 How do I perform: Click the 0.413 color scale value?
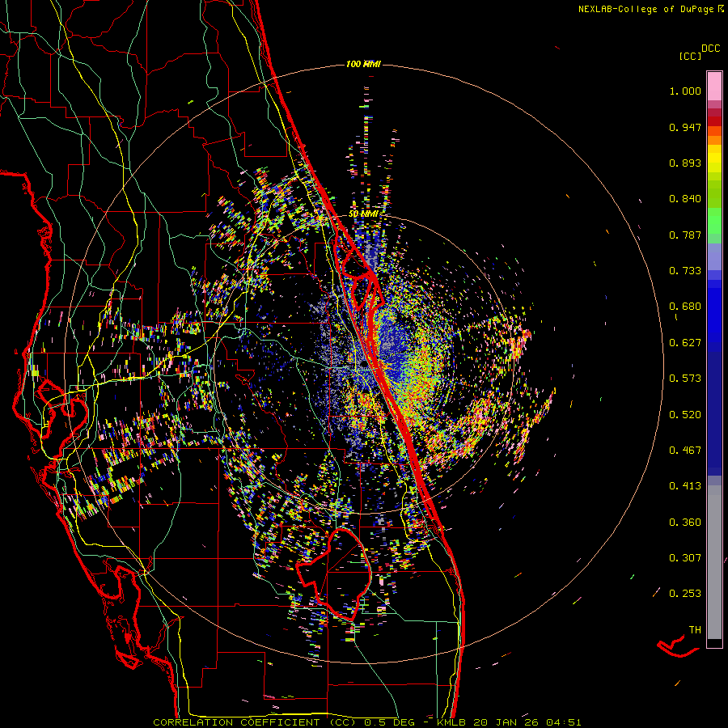(685, 486)
